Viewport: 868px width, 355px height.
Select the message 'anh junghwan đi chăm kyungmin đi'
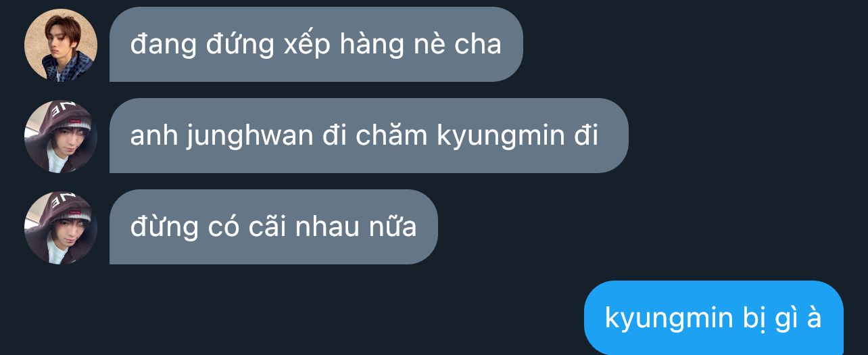[369, 136]
